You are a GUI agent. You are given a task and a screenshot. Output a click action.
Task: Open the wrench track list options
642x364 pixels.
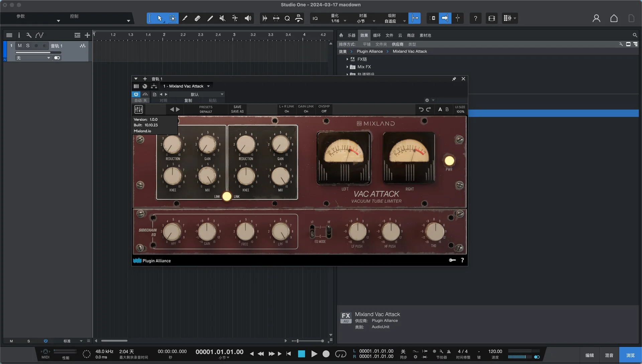(29, 35)
